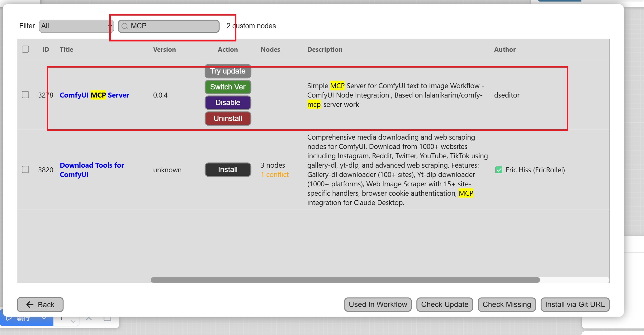Open the Download Tools for ComfyUI link
Screen dimensions: 644x335
coord(92,170)
